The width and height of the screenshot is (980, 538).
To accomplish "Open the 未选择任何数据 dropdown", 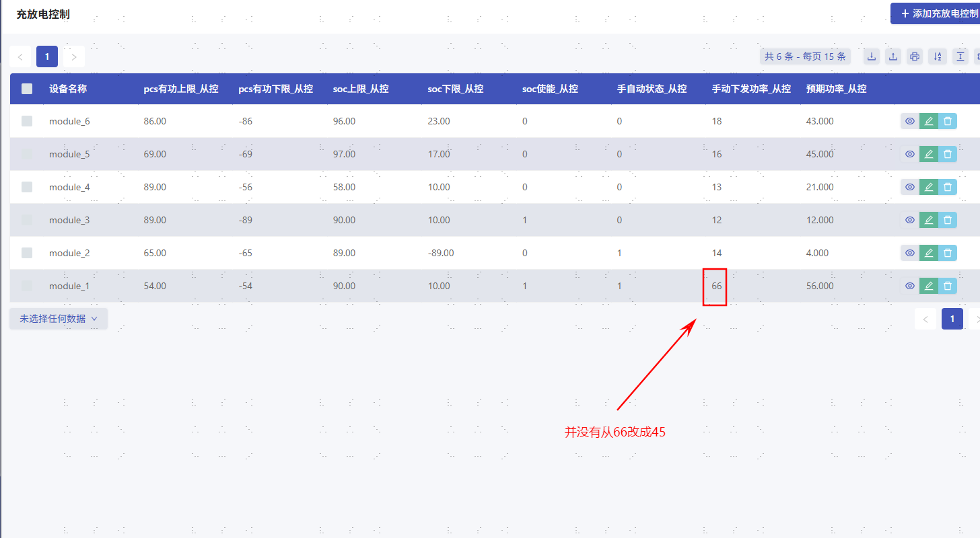I will (x=59, y=319).
